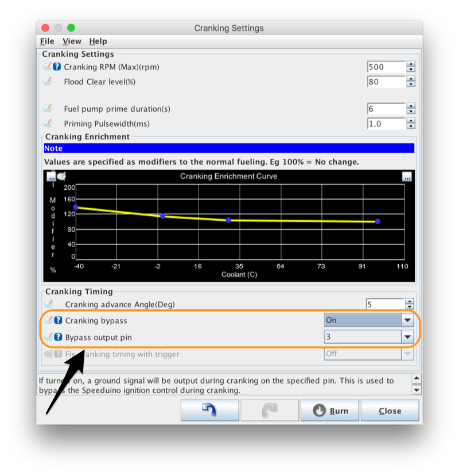Open the View menu
Screen dimensions: 459x476
coord(72,41)
